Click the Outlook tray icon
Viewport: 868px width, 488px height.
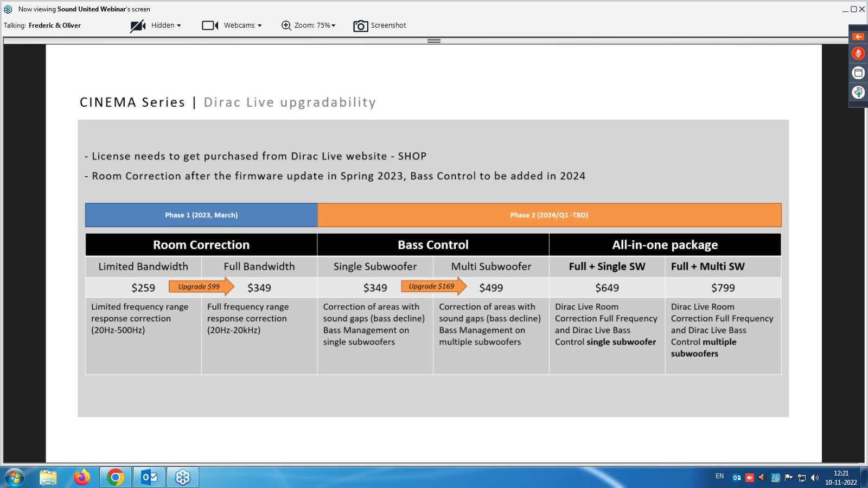(x=737, y=478)
